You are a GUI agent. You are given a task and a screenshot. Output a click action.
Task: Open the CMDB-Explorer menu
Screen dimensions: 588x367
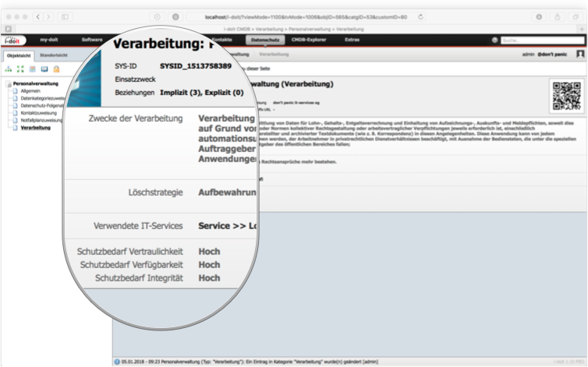pos(309,40)
